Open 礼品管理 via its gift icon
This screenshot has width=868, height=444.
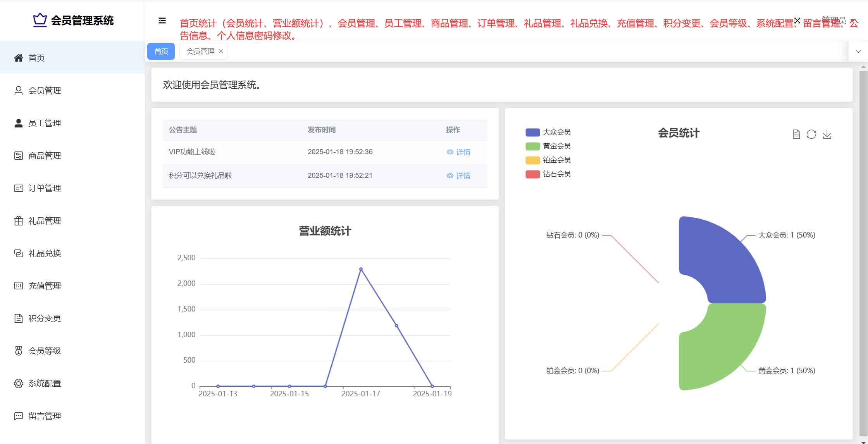(x=18, y=221)
